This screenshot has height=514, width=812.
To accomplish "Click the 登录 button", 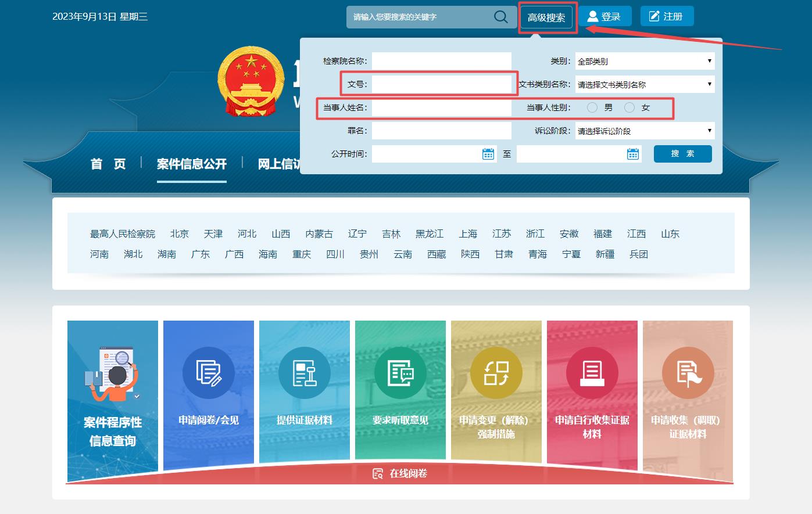I will pos(604,16).
